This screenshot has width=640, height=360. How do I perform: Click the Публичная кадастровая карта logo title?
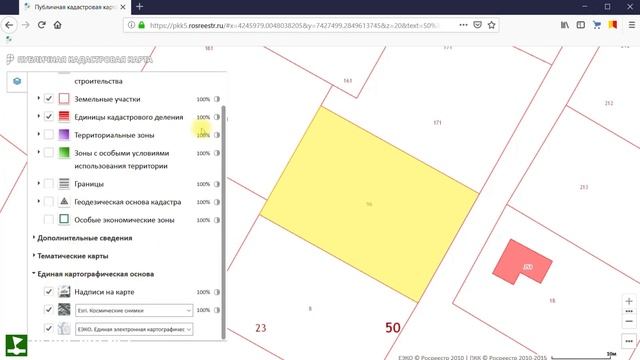click(x=80, y=60)
